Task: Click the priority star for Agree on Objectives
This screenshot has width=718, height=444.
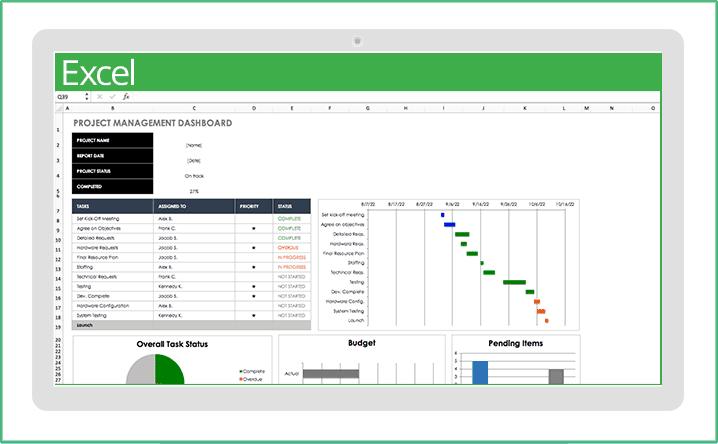Action: [254, 229]
